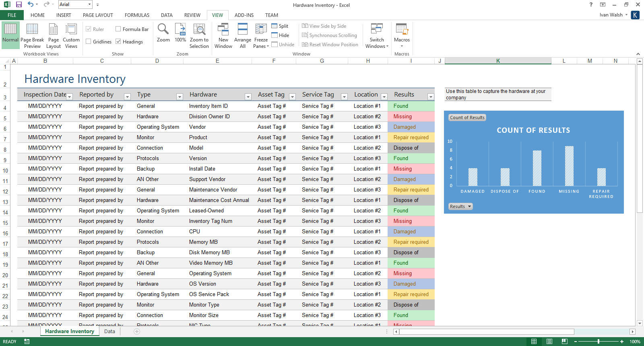Click Zoom to Selection icon

(x=199, y=30)
